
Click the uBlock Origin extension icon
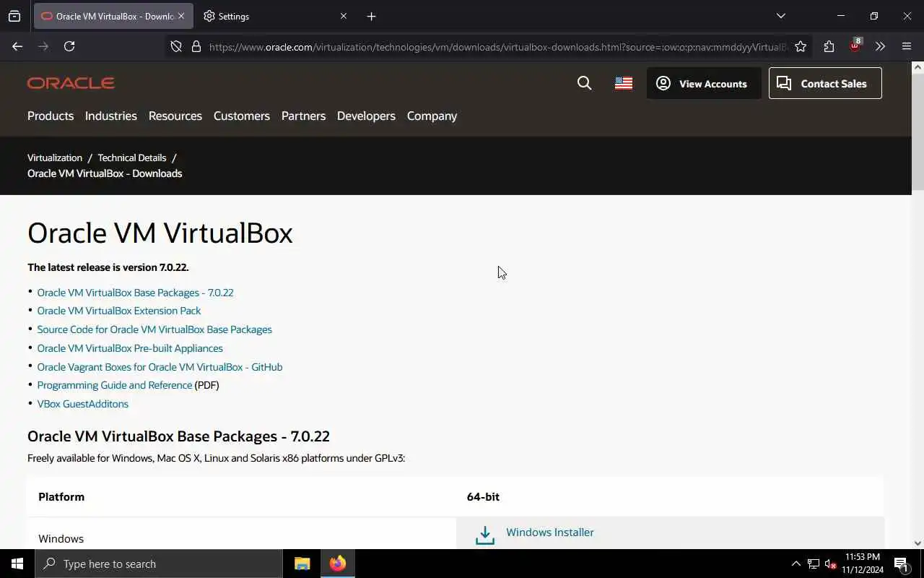click(855, 46)
